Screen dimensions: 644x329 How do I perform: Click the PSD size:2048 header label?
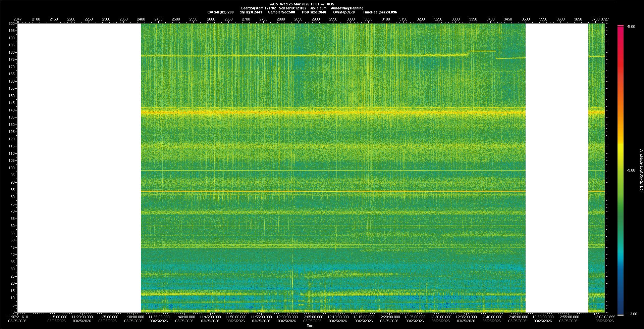(x=314, y=12)
